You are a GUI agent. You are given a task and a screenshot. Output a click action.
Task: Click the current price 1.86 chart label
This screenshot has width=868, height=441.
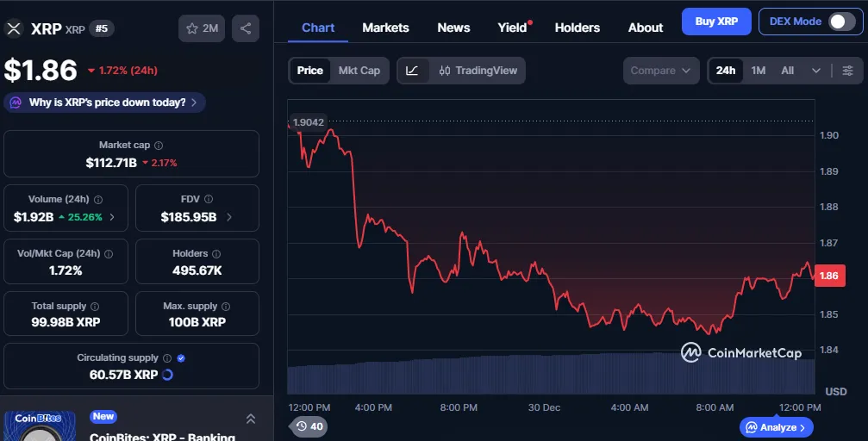click(829, 276)
